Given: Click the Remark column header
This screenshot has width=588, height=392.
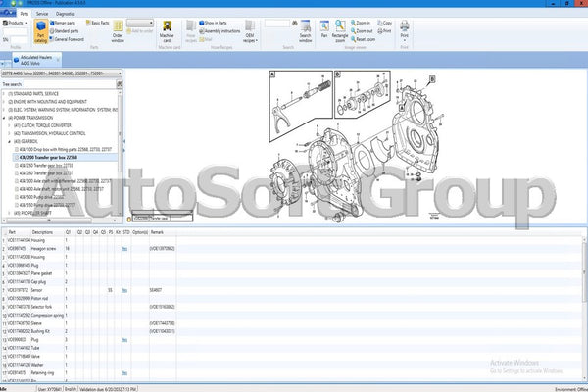Looking at the screenshot, I should point(157,232).
